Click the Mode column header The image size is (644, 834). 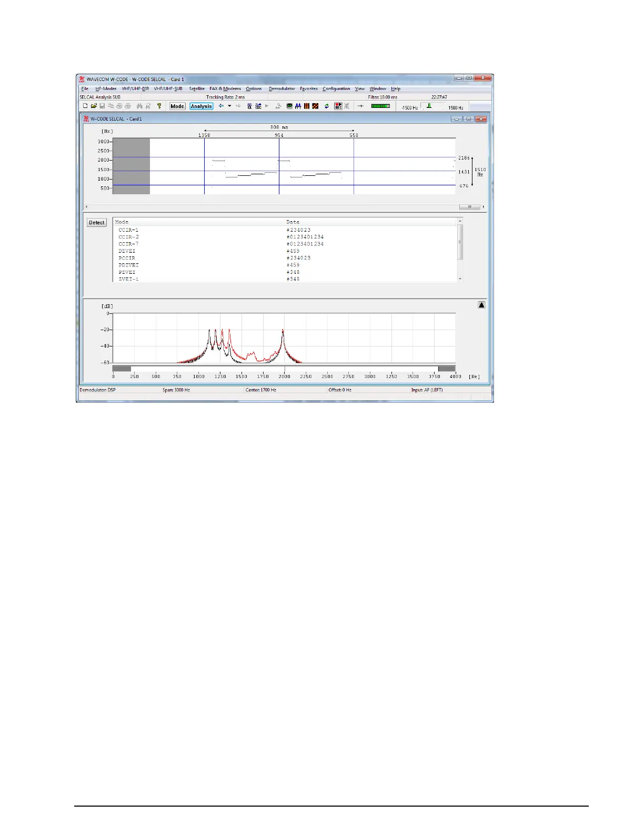199,222
